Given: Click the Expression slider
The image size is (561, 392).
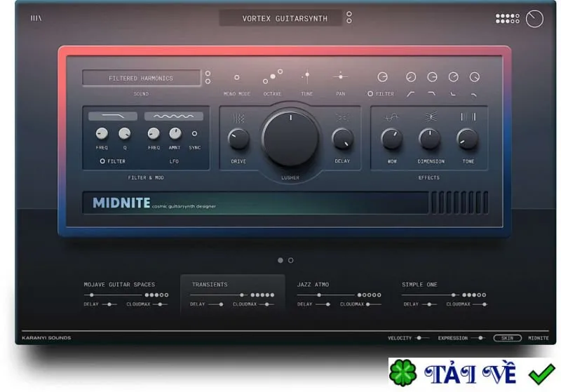Looking at the screenshot, I should tap(478, 338).
